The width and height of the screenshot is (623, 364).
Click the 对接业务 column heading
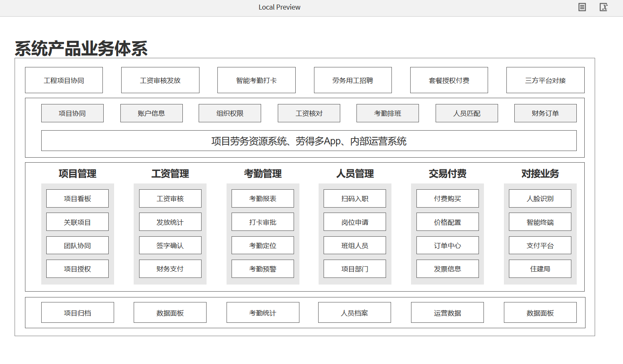pos(540,173)
